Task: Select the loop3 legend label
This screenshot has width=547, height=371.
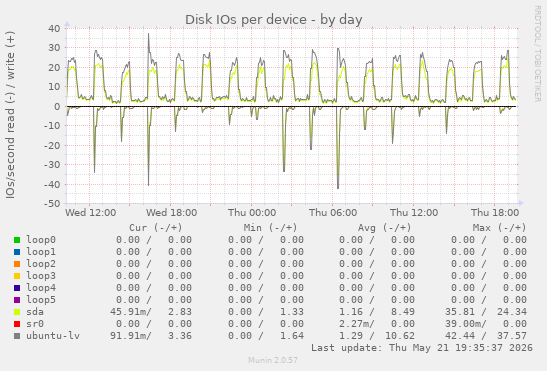Action: coord(41,276)
